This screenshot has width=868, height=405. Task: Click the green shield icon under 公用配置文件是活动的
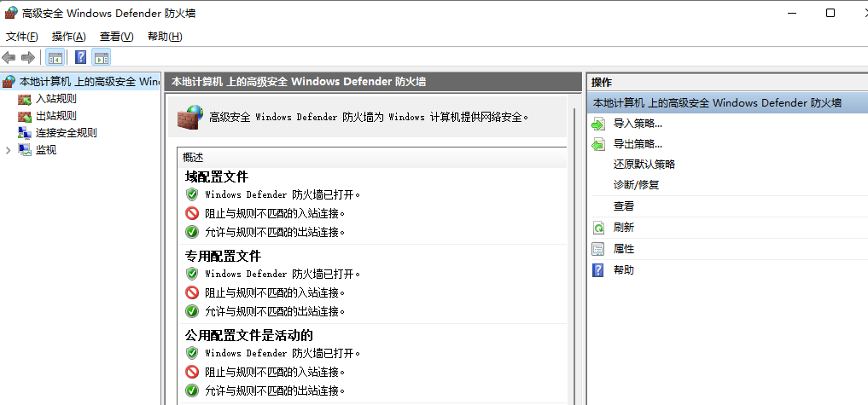(x=192, y=352)
